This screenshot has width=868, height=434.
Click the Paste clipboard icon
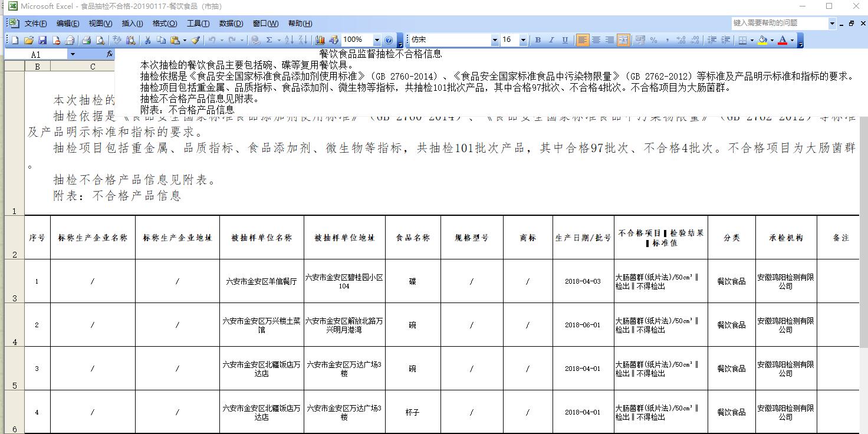175,40
